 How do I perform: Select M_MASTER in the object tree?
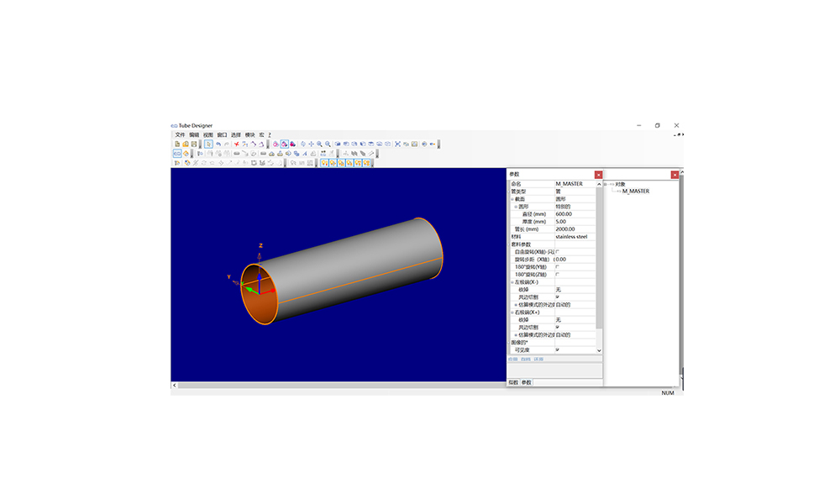click(x=635, y=192)
